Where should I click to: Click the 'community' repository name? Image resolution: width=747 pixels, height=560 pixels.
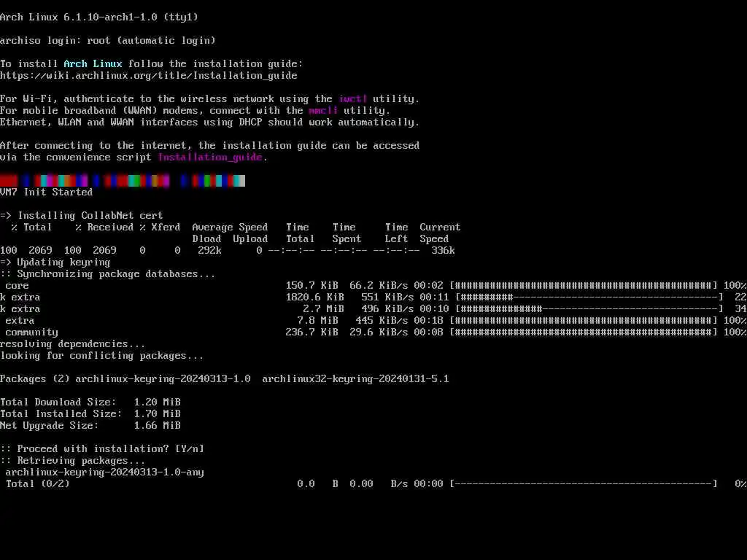[x=31, y=332]
